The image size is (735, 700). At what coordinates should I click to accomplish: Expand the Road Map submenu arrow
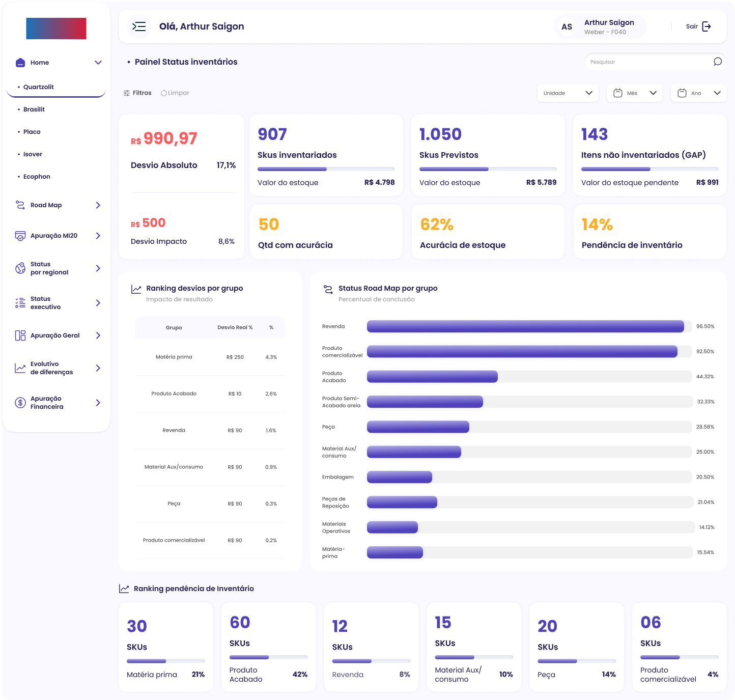point(98,205)
